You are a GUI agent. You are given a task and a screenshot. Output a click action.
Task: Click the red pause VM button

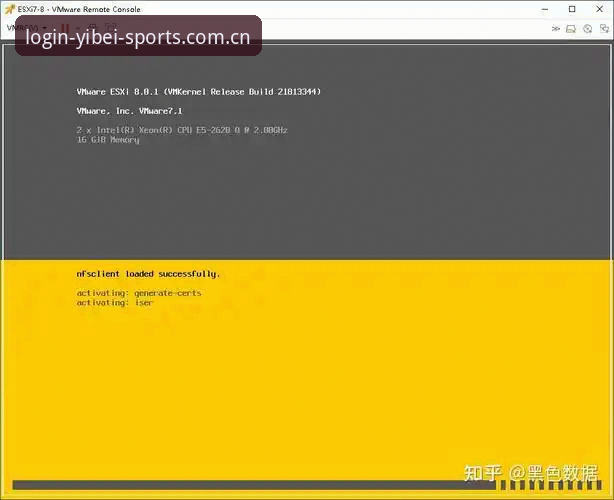click(65, 28)
